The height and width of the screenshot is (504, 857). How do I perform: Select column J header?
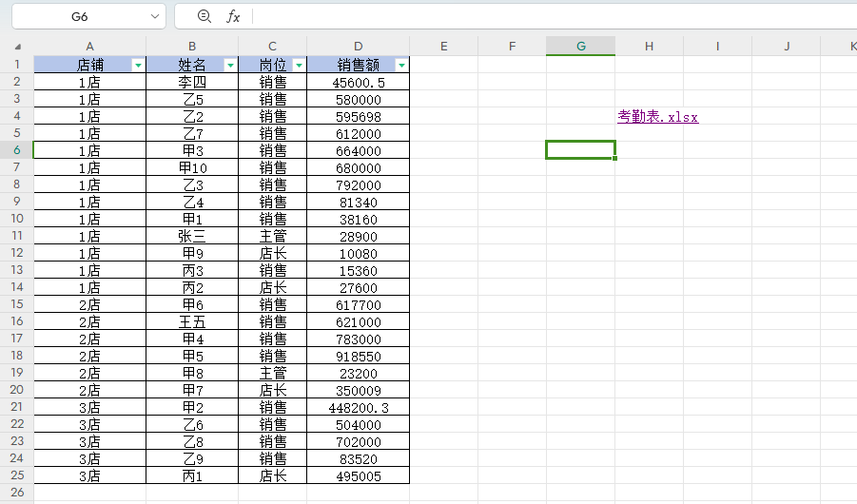pyautogui.click(x=787, y=47)
